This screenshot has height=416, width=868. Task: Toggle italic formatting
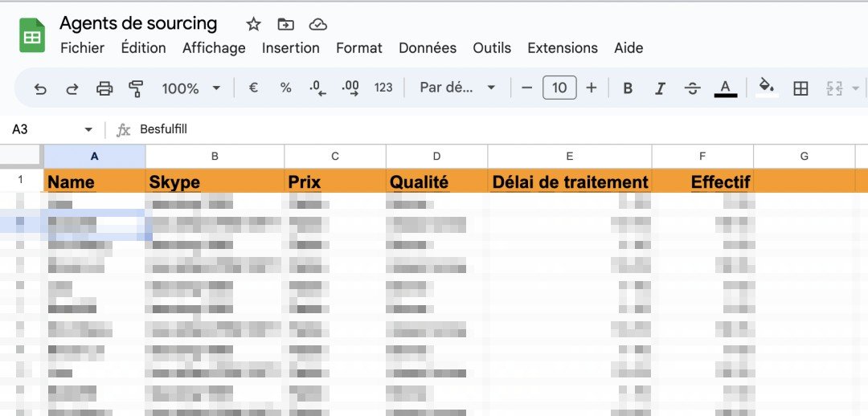coord(660,88)
